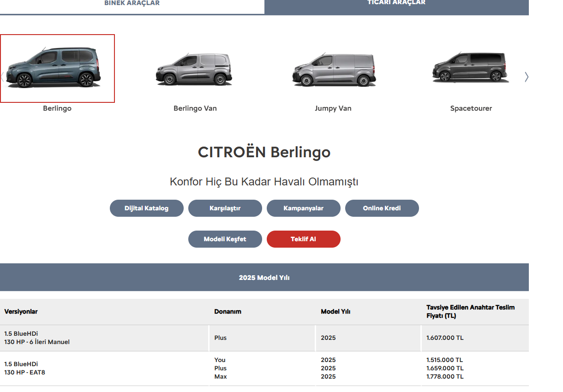
Task: Select the Jumpy Van vehicle image
Action: (334, 69)
